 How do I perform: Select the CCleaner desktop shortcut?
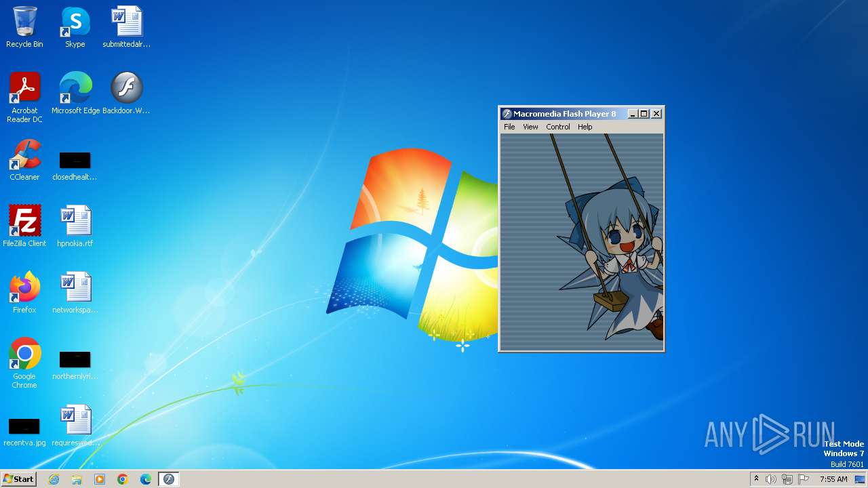pos(24,160)
